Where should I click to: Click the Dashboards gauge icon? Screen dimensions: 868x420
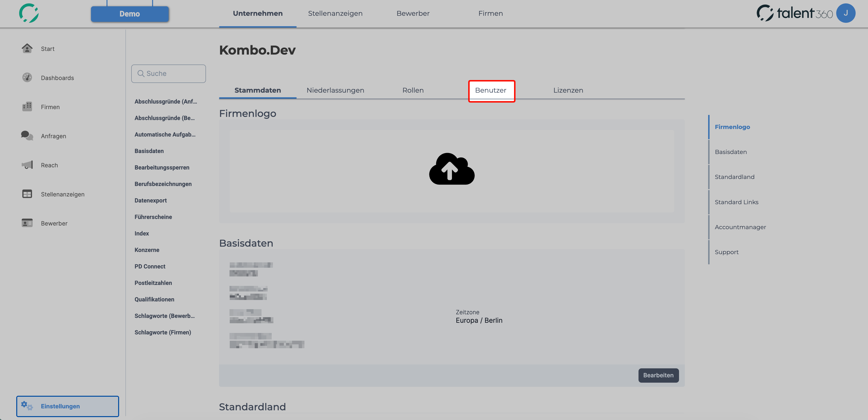click(x=27, y=77)
